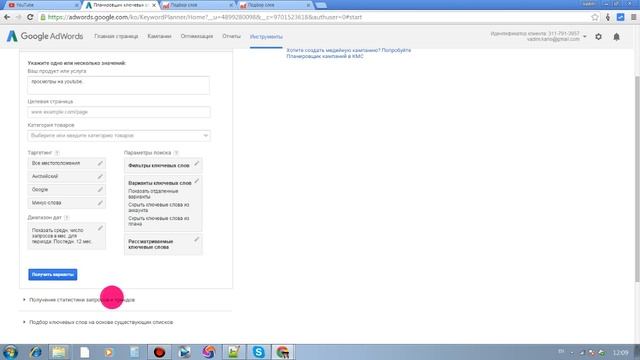
Task: Edit 'Все местоположения' targeting pencil icon
Action: (x=100, y=163)
